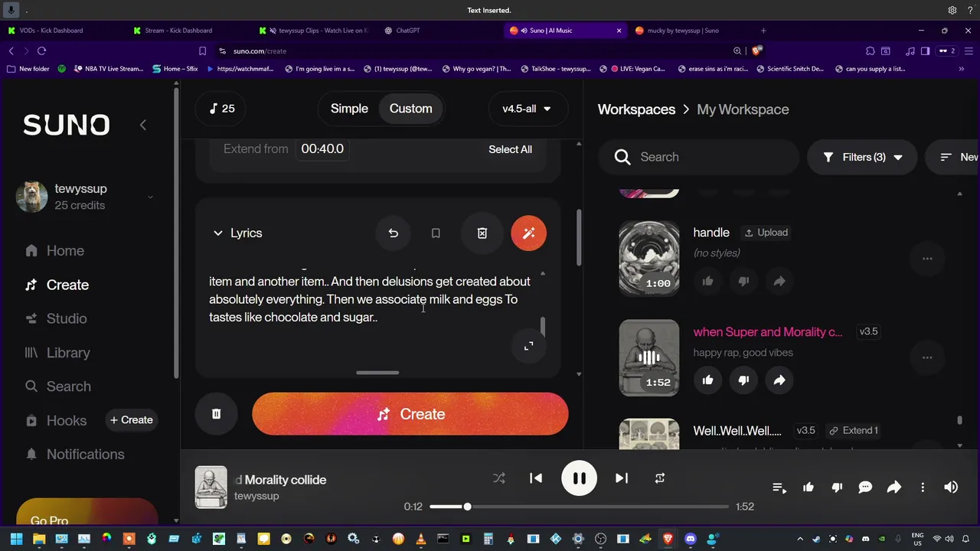Screen dimensions: 980x551
Task: Collapse the Suno sidebar chevron
Action: 142,125
